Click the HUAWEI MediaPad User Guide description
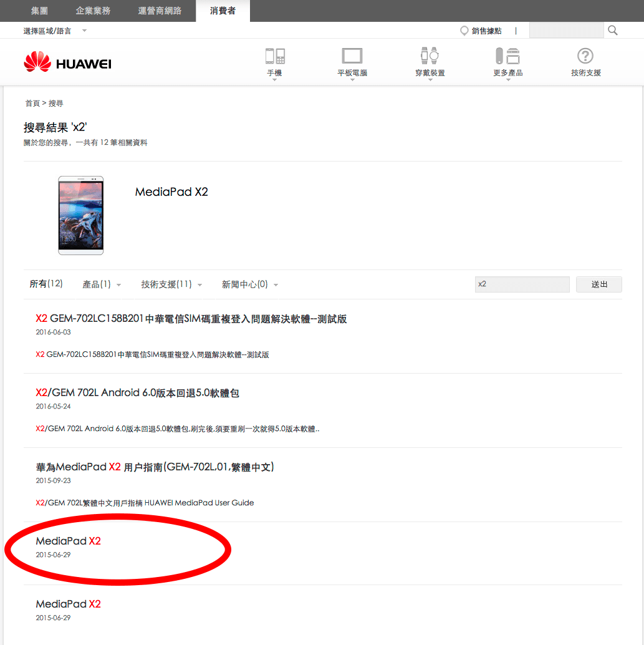644x645 pixels. (145, 503)
